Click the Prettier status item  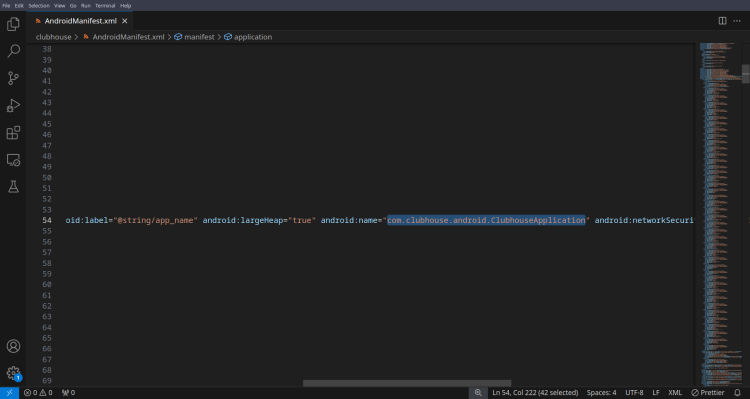pos(708,393)
